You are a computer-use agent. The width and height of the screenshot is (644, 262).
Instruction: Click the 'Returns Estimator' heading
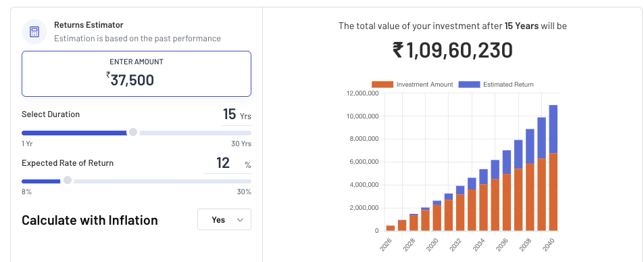[x=89, y=25]
